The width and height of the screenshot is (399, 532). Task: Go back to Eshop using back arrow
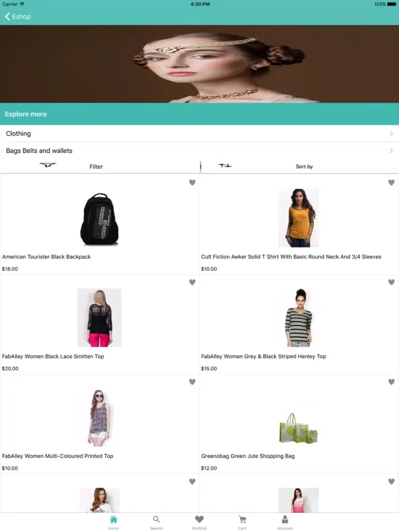point(7,16)
